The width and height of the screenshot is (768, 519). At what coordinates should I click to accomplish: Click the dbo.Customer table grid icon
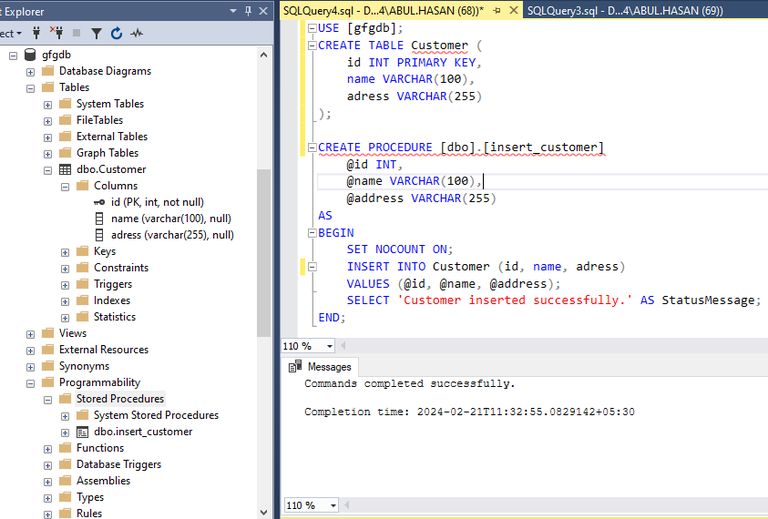[x=65, y=169]
